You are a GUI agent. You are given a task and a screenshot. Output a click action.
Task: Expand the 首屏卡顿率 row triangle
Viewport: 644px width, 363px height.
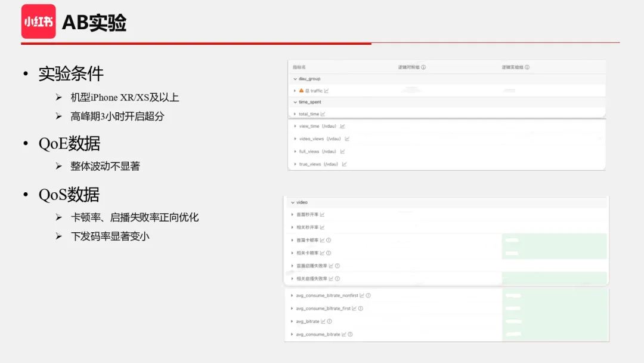[292, 240]
